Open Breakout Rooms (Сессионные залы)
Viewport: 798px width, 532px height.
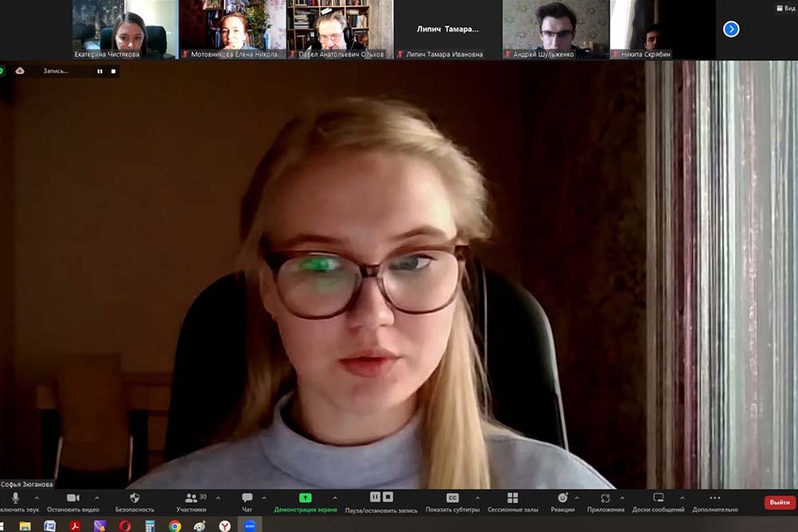click(512, 498)
